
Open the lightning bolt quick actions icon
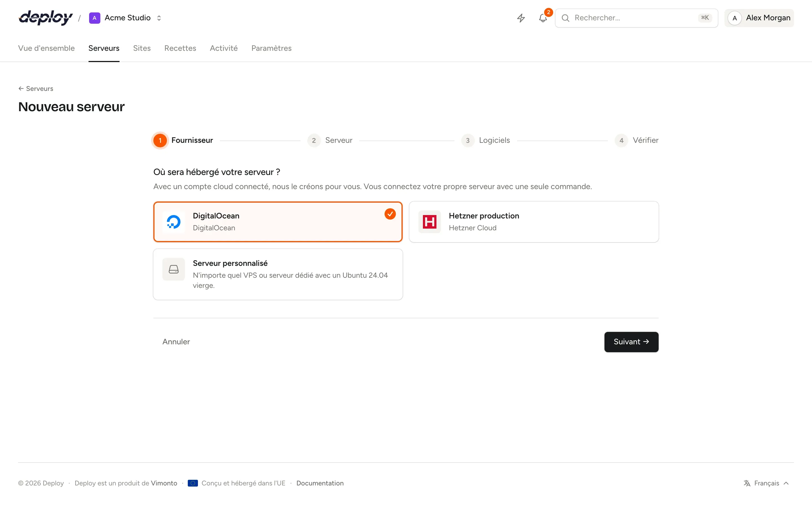521,18
